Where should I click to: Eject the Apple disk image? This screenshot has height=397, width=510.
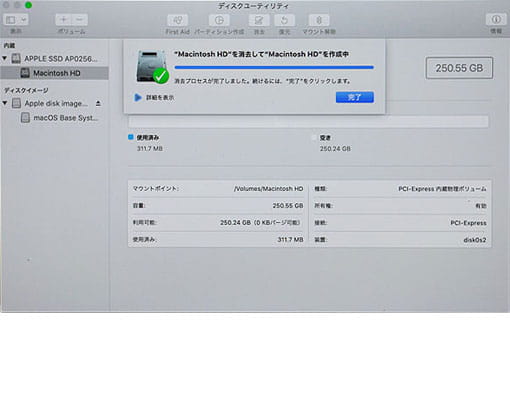(98, 103)
